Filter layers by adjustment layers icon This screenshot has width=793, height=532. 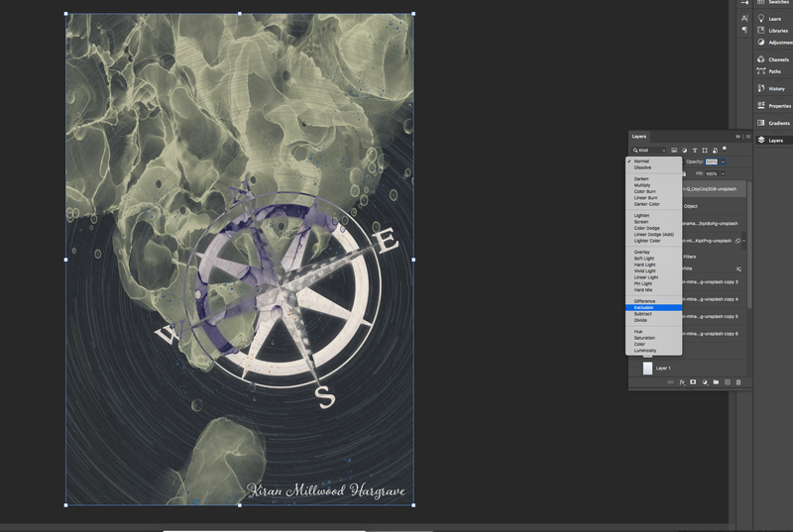684,150
